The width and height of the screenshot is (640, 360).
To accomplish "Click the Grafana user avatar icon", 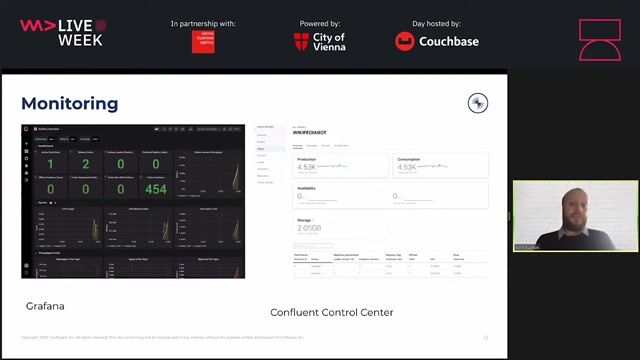I will coord(27,265).
